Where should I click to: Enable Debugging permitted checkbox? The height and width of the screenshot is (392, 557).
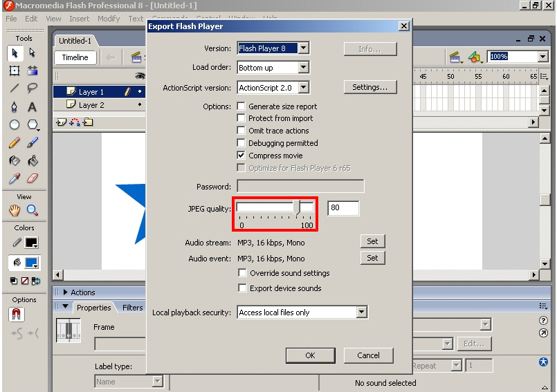pos(241,142)
